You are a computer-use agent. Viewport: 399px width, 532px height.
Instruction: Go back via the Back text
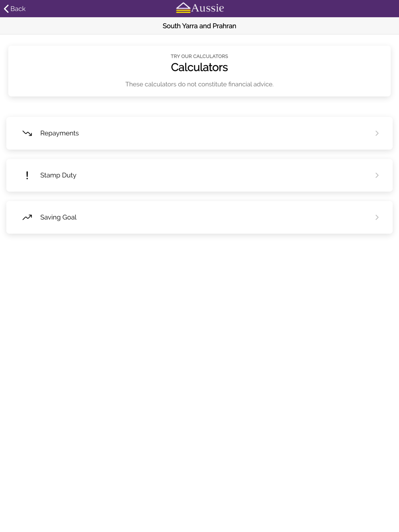(18, 9)
